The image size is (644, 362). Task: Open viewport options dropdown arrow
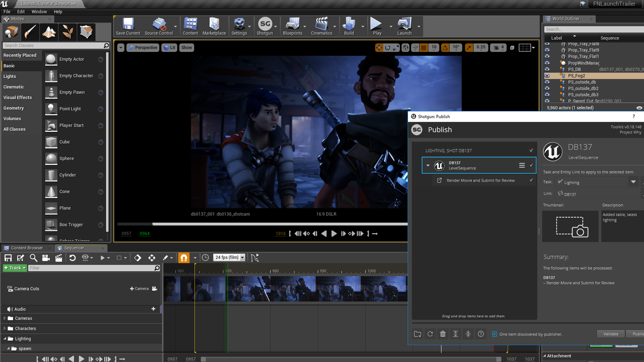click(121, 47)
